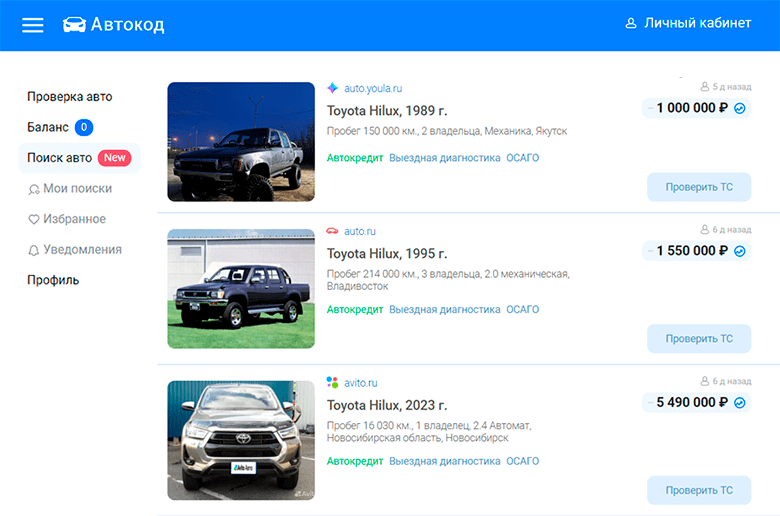Click the person icon beside 5 д назад
780x516 pixels.
[705, 87]
